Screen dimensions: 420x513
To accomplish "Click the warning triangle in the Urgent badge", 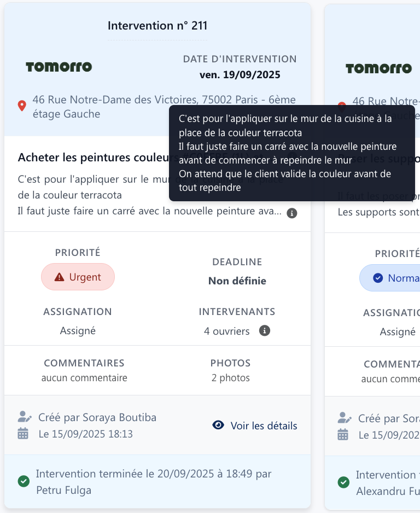I will tap(60, 277).
